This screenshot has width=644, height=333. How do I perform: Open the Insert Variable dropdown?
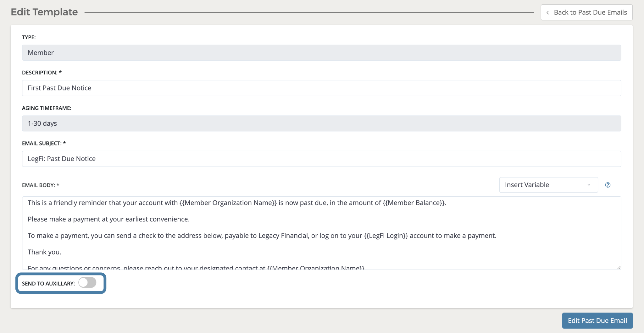point(548,185)
